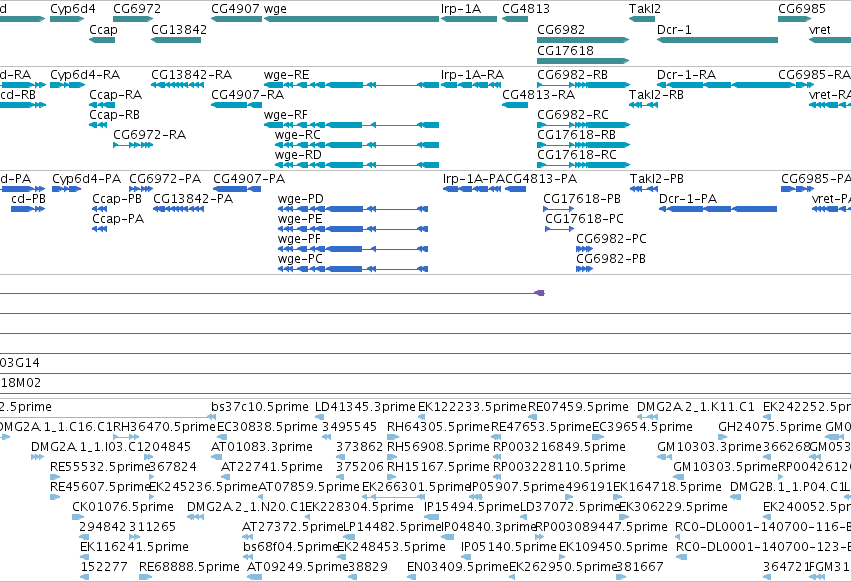Click the Ccap-RA transcript label
Image resolution: width=851 pixels, height=582 pixels.
click(116, 94)
